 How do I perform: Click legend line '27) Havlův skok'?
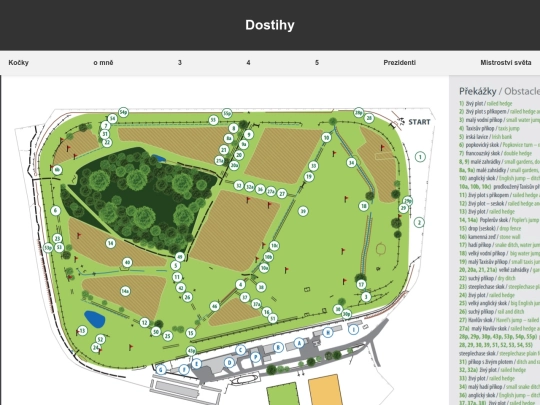pos(499,320)
